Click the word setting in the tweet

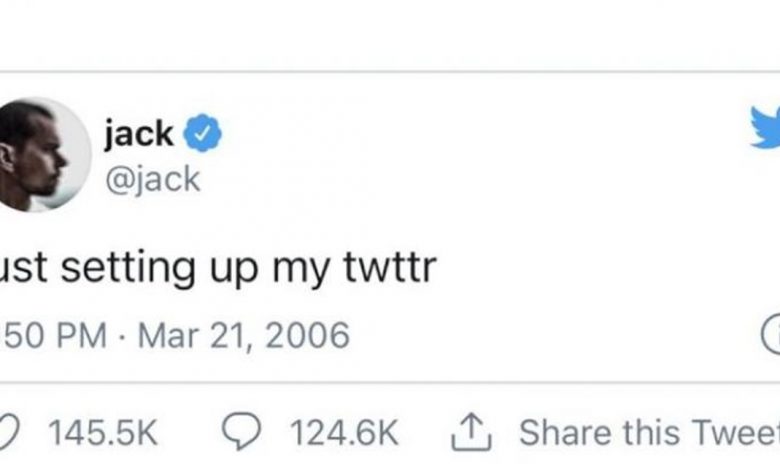coord(128,269)
